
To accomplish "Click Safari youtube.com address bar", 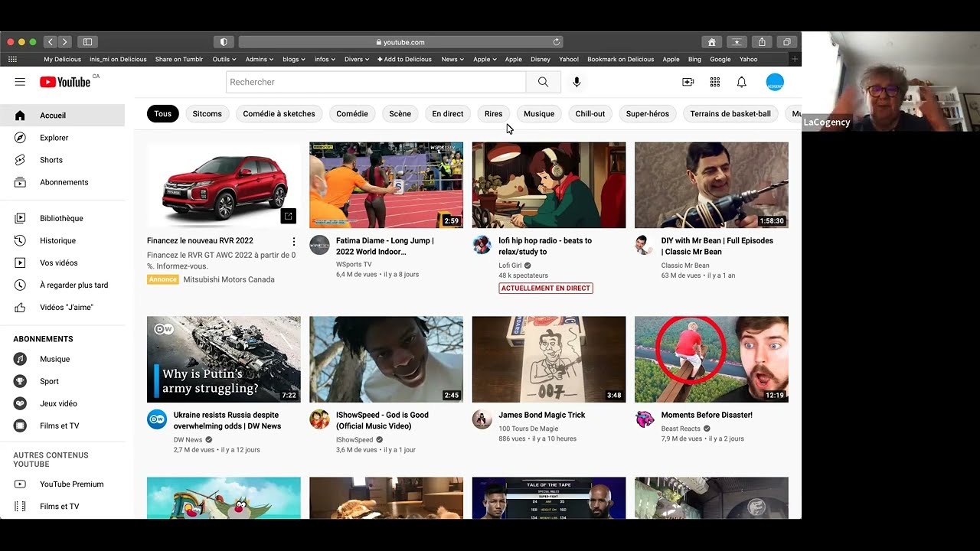I will [401, 42].
